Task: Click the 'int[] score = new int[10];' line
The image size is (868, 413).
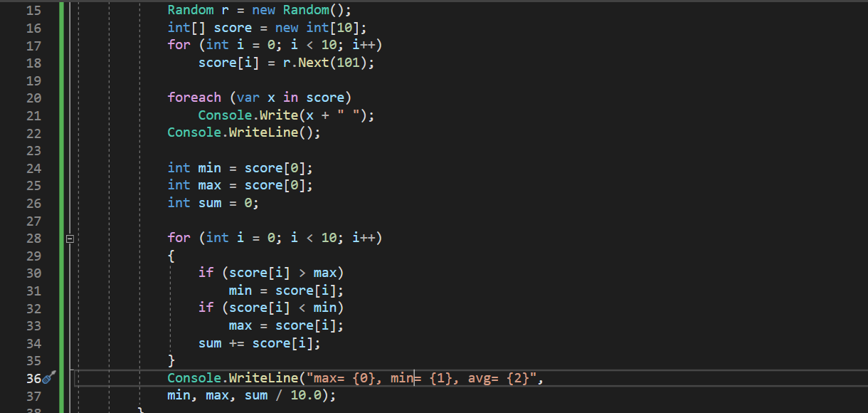Action: coord(268,28)
